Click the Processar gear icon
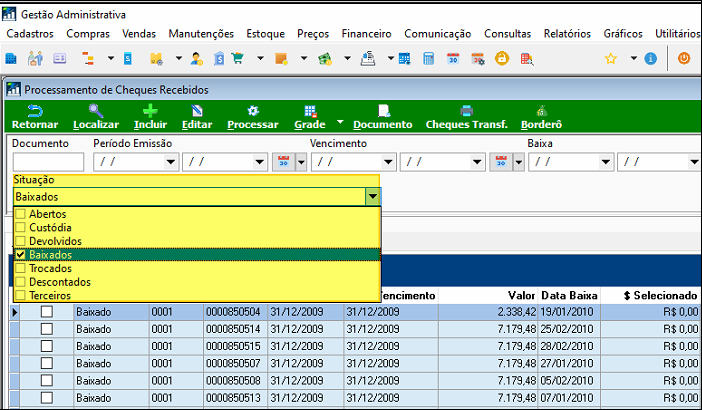 click(x=253, y=111)
